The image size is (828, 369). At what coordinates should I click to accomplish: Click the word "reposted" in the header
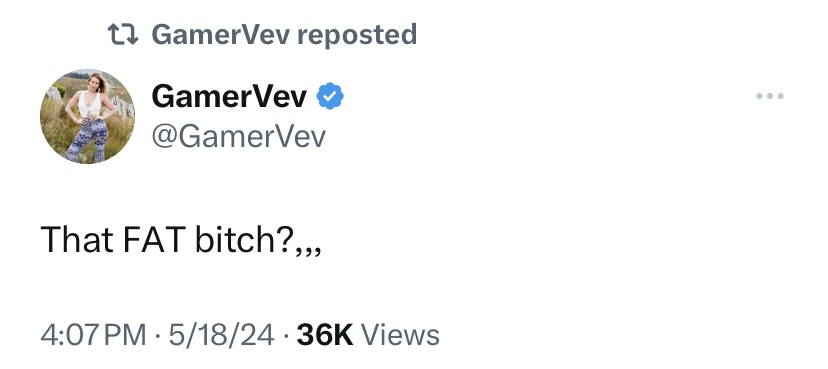tap(357, 35)
